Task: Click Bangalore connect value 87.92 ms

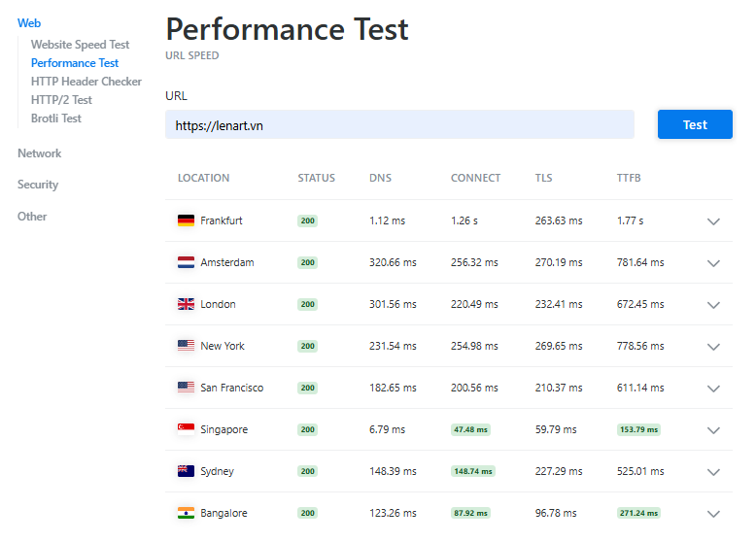Action: coord(470,513)
